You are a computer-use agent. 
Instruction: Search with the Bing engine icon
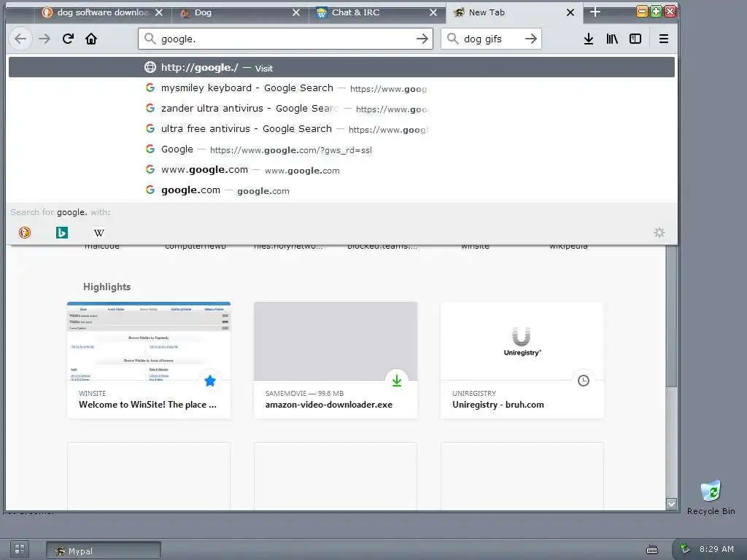click(62, 233)
